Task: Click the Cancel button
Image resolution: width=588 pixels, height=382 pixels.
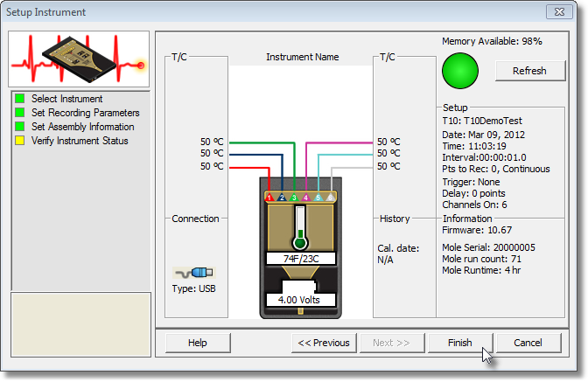Action: tap(528, 343)
